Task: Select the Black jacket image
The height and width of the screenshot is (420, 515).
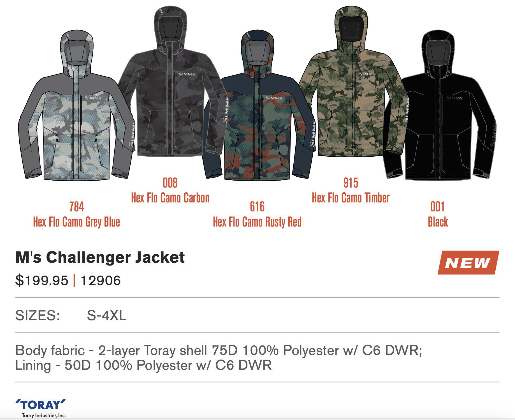Action: point(440,105)
